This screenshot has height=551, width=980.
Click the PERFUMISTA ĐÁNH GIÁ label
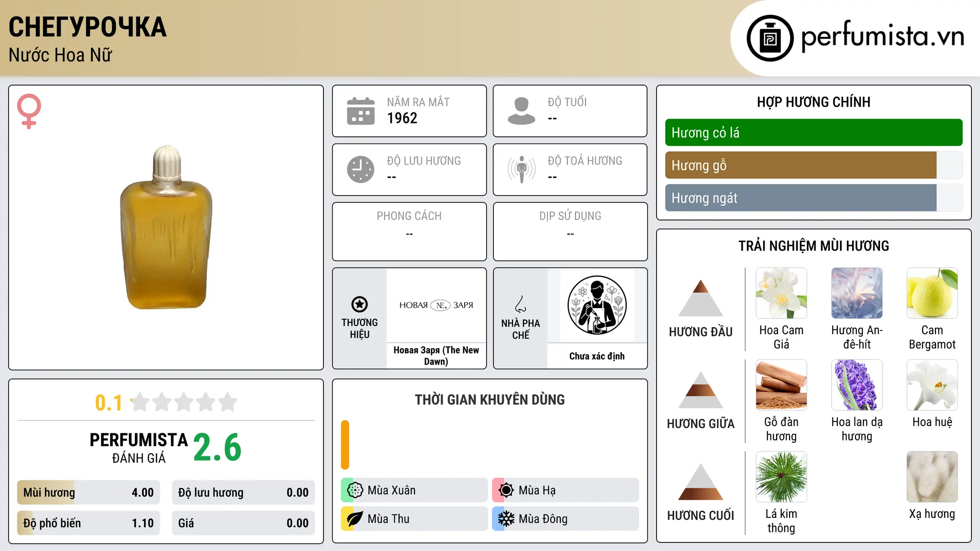coord(139,448)
